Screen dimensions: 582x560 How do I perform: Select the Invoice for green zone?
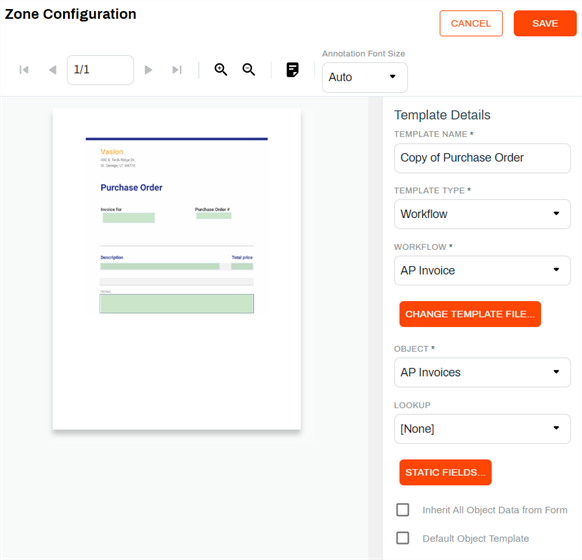129,218
